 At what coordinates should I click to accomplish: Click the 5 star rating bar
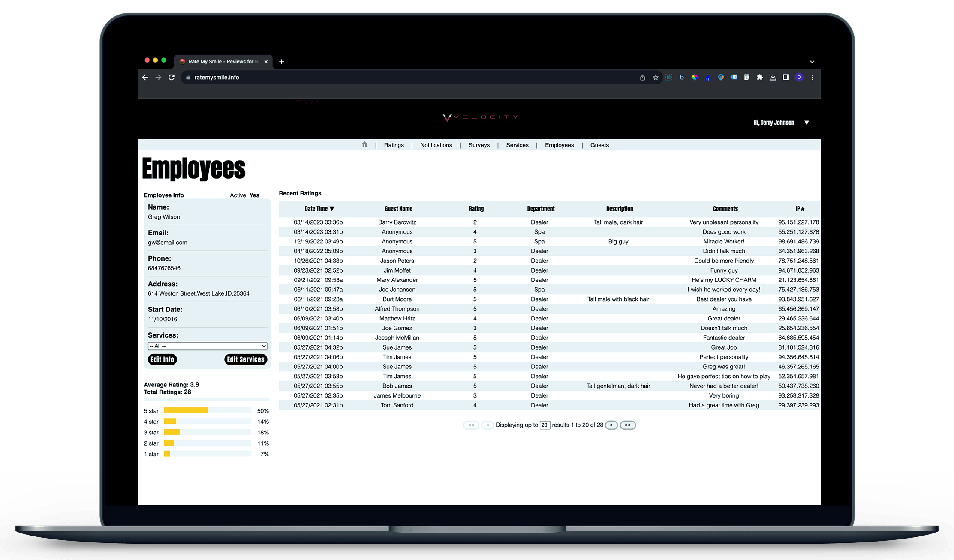(x=185, y=410)
